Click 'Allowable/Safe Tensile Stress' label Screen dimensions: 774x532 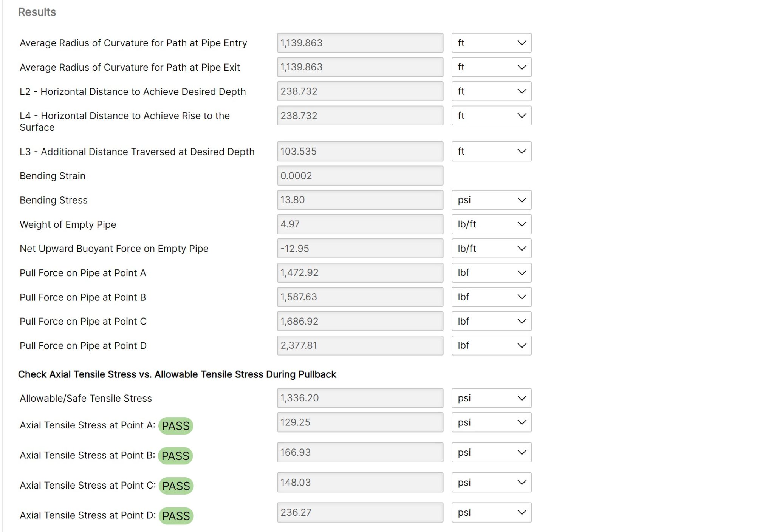point(86,398)
